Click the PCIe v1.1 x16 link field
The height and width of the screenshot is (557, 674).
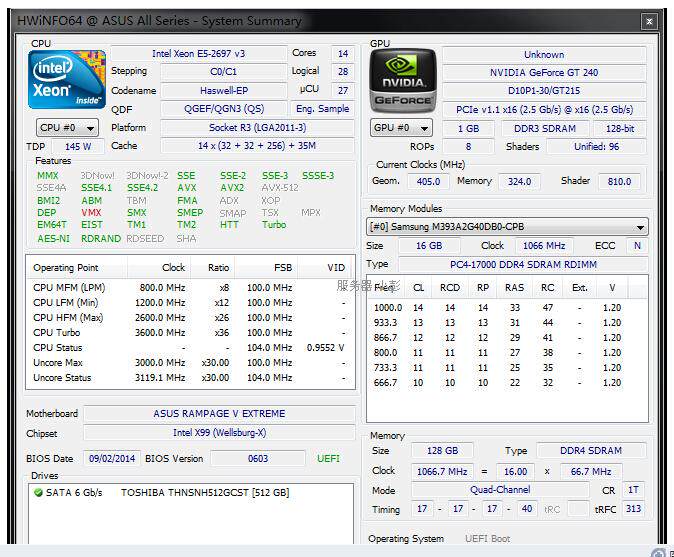coord(544,110)
